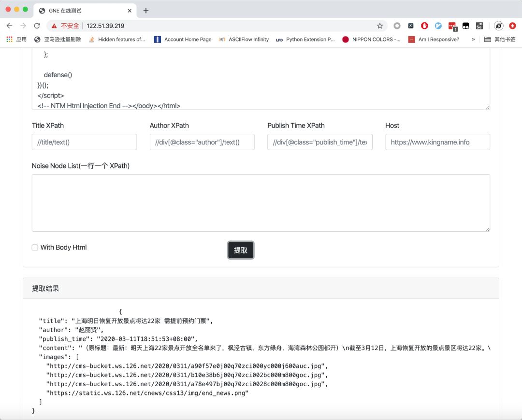522x420 pixels.
Task: Expand hidden bookmarks with the » chevron
Action: pyautogui.click(x=473, y=39)
